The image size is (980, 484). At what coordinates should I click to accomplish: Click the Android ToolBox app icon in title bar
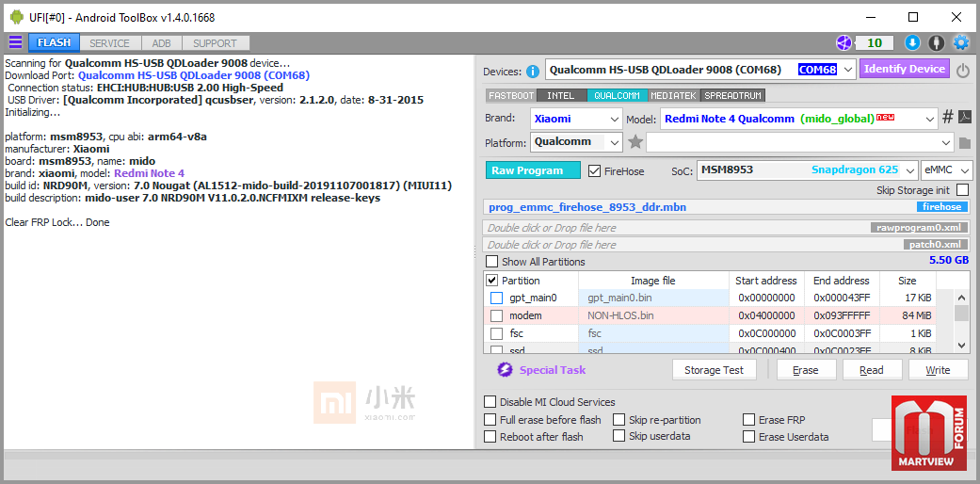point(17,18)
